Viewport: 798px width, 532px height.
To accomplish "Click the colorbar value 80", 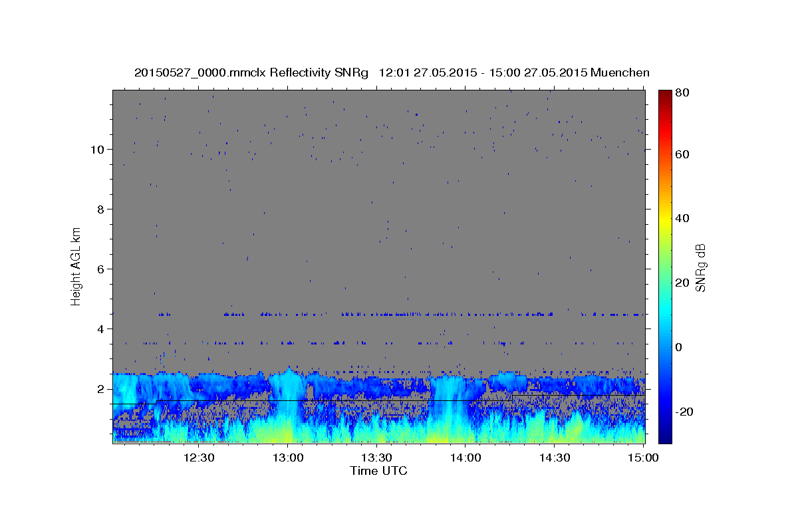I will click(x=682, y=92).
